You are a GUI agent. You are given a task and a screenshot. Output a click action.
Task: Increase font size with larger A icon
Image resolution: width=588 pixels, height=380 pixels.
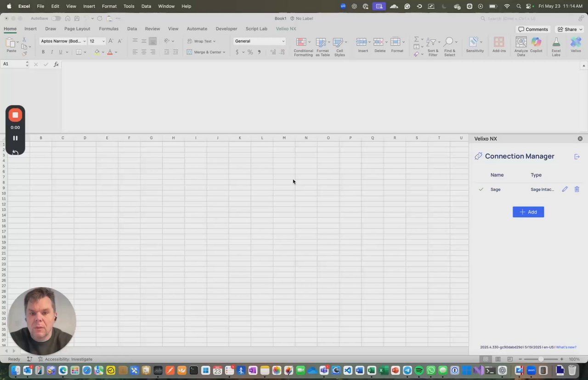click(111, 41)
